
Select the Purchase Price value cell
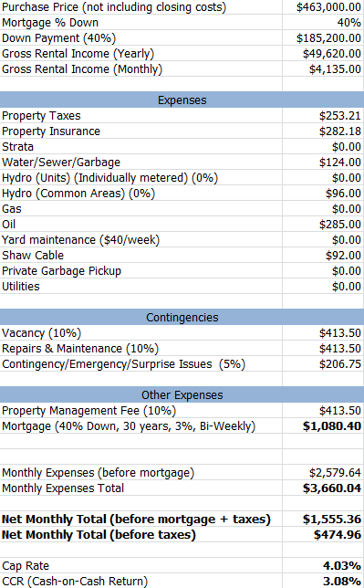pos(323,7)
